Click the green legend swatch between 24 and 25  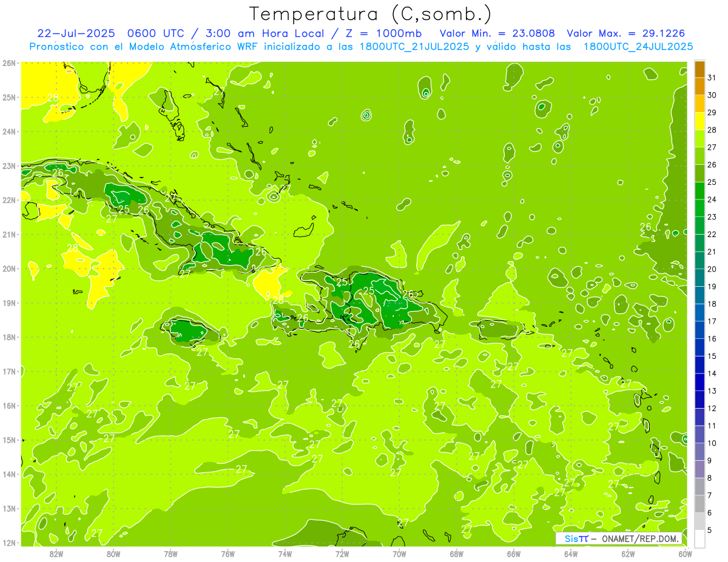[x=699, y=191]
